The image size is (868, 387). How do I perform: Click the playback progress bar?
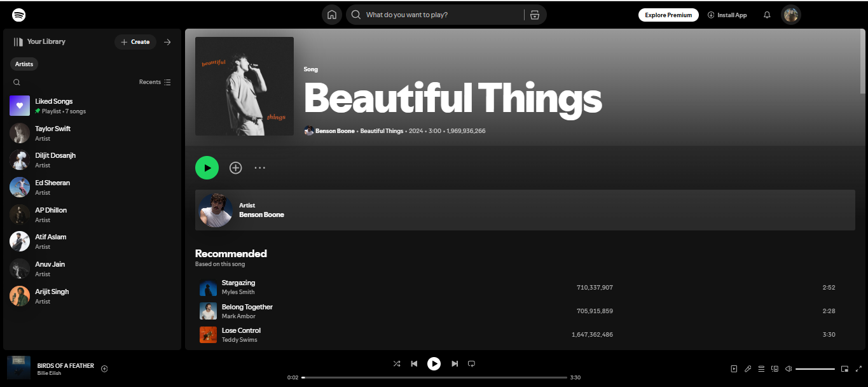[434, 377]
